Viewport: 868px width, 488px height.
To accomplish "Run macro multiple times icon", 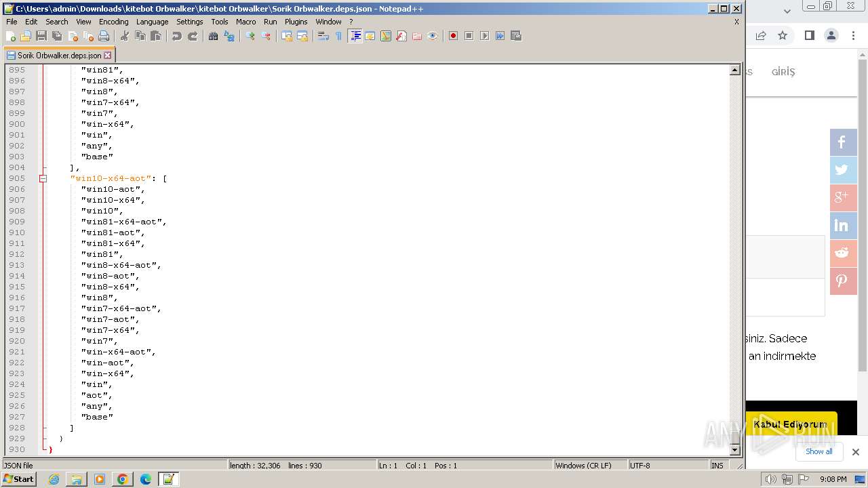I will (500, 36).
